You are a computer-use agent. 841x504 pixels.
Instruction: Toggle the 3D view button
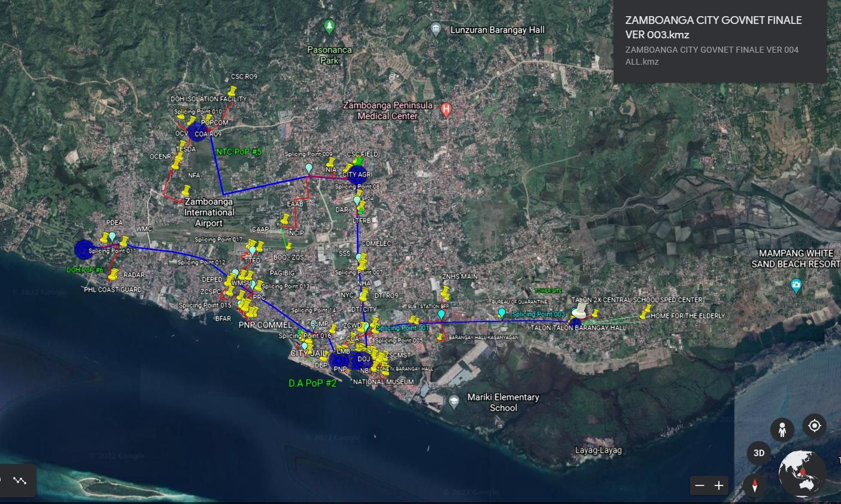pos(759,453)
